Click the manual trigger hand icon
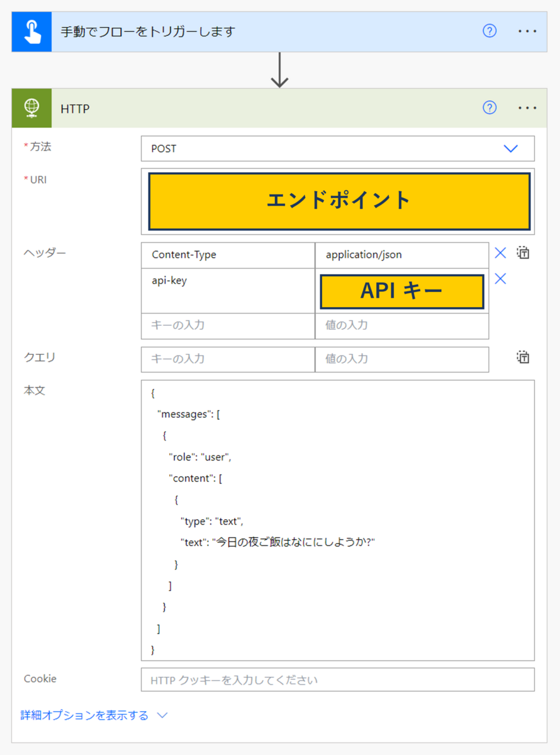The image size is (560, 755). click(x=31, y=30)
